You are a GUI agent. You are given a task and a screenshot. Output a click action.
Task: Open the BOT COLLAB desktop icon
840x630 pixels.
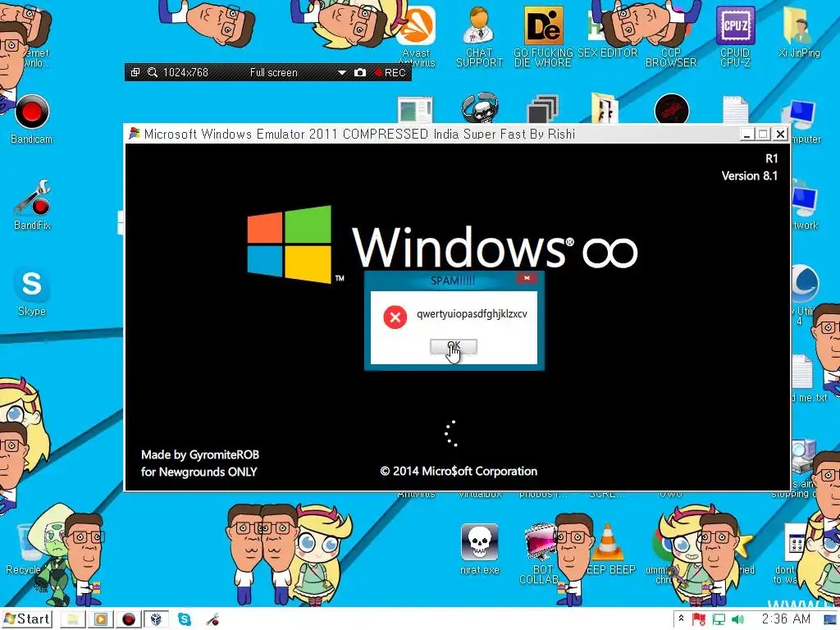pos(541,554)
